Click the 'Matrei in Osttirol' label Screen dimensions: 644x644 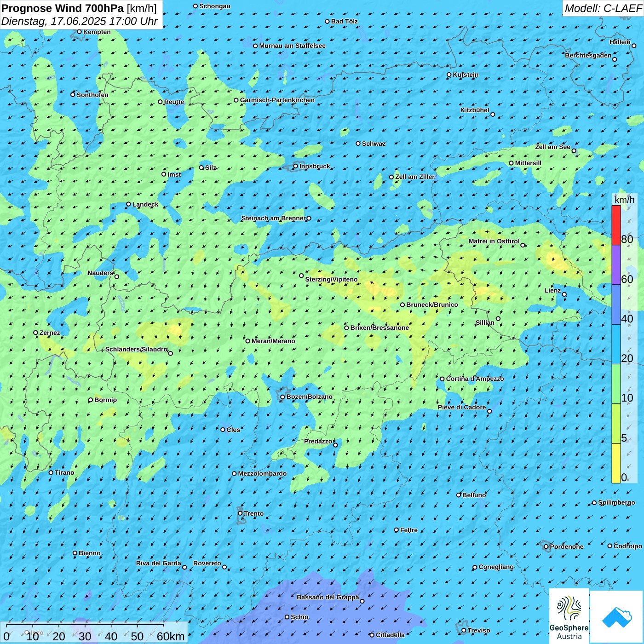click(494, 241)
